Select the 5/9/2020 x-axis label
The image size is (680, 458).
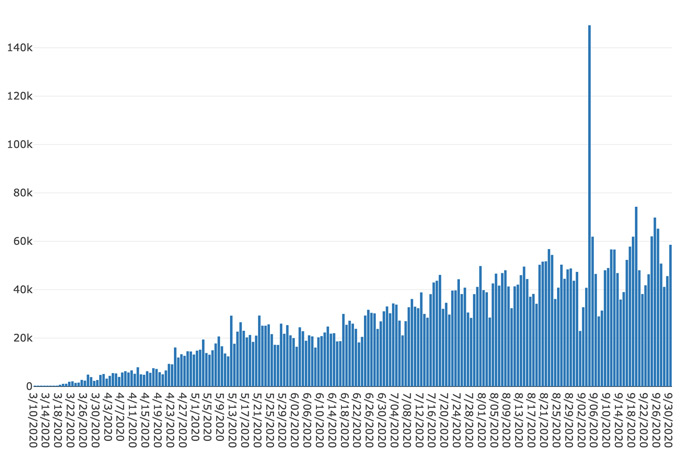click(x=220, y=416)
